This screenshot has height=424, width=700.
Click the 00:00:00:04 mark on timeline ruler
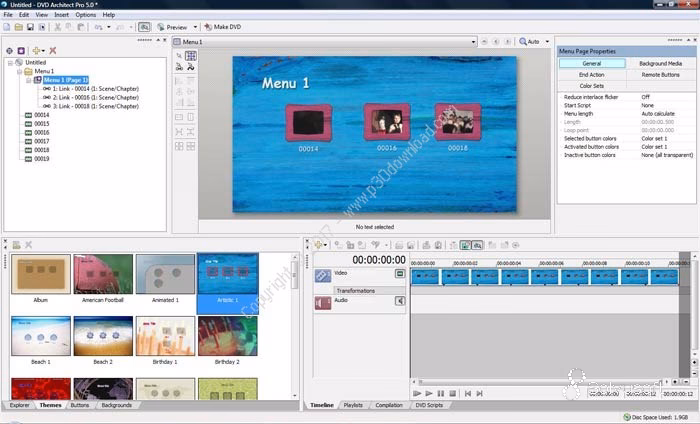tap(509, 264)
